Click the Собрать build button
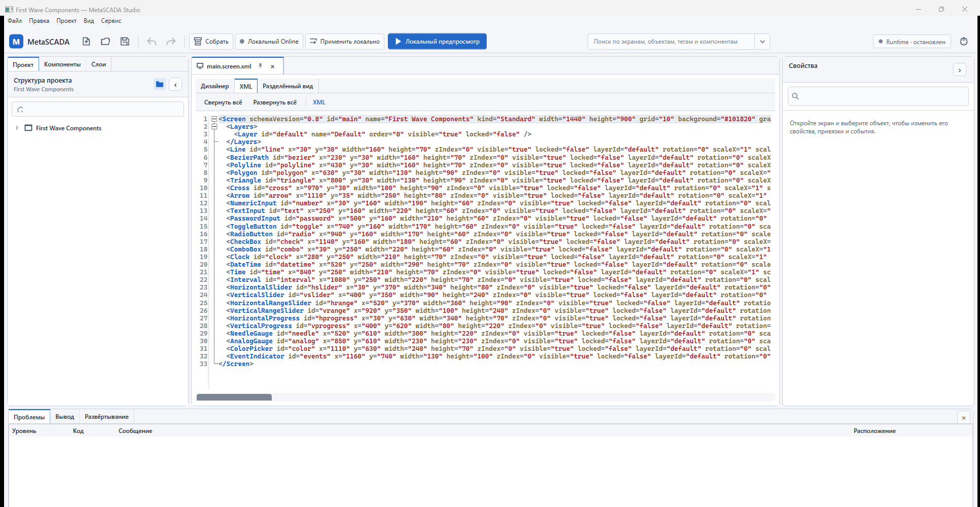The height and width of the screenshot is (507, 980). click(211, 42)
